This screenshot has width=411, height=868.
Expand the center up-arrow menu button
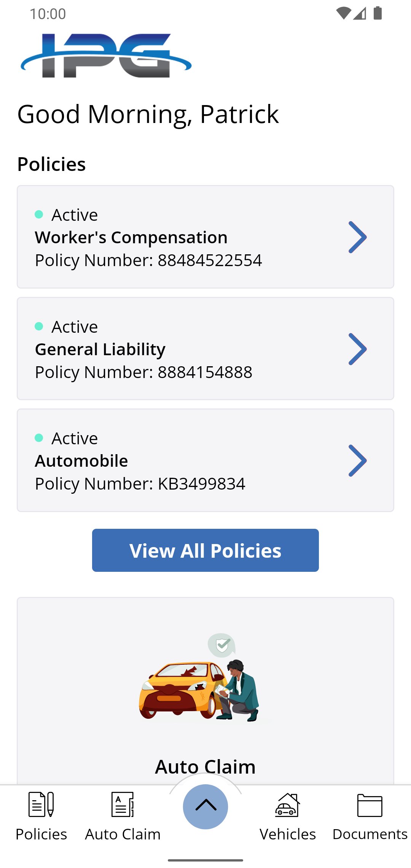(x=205, y=806)
